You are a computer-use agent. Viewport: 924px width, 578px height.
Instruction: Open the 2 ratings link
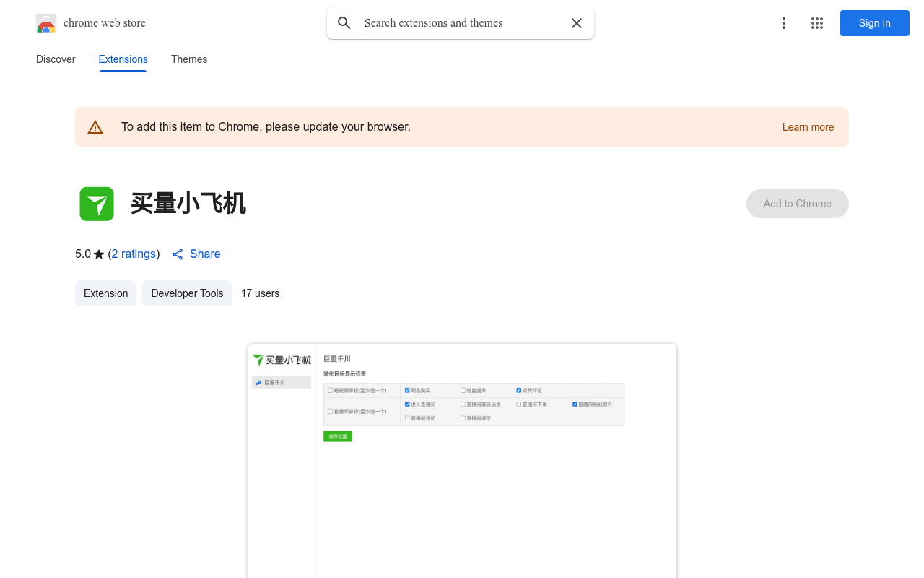click(134, 254)
